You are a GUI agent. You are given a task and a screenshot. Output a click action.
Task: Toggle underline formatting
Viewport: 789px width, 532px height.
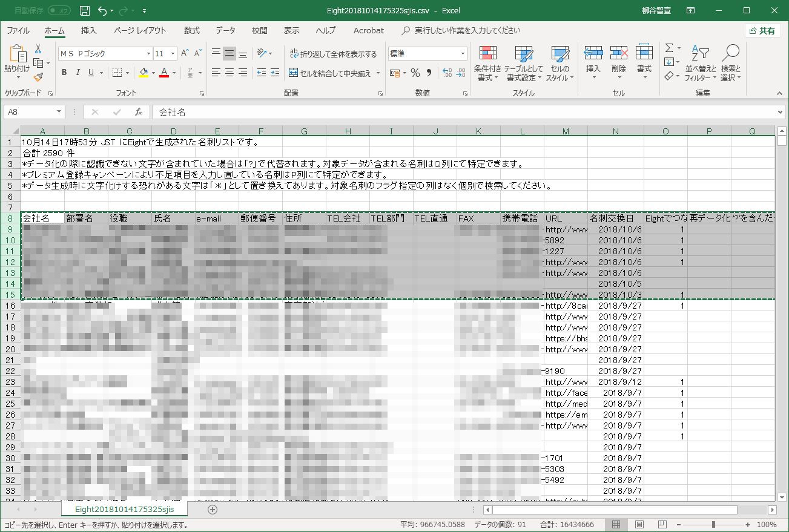[91, 73]
